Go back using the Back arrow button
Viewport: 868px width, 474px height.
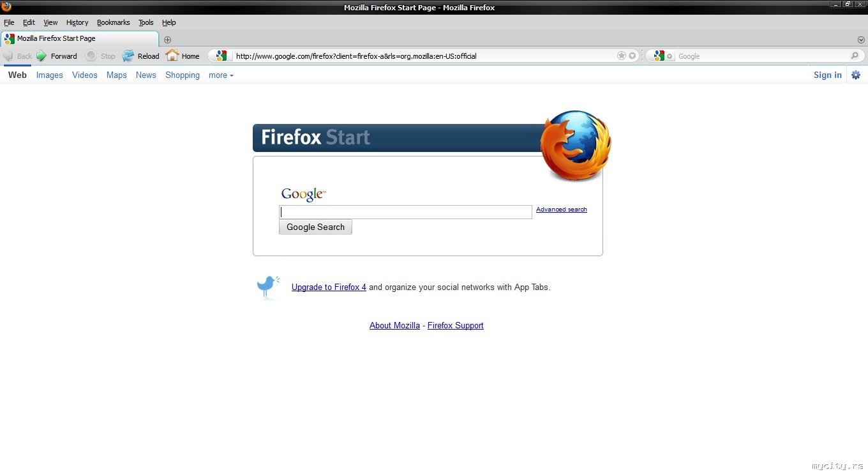(x=17, y=56)
